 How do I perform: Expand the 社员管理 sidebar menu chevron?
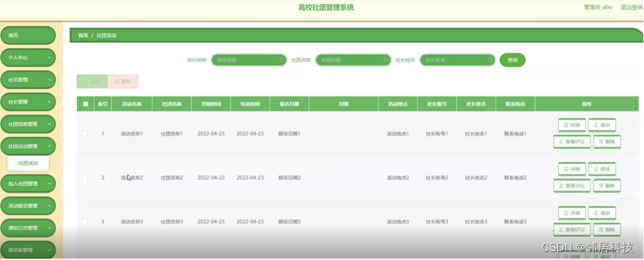point(49,80)
